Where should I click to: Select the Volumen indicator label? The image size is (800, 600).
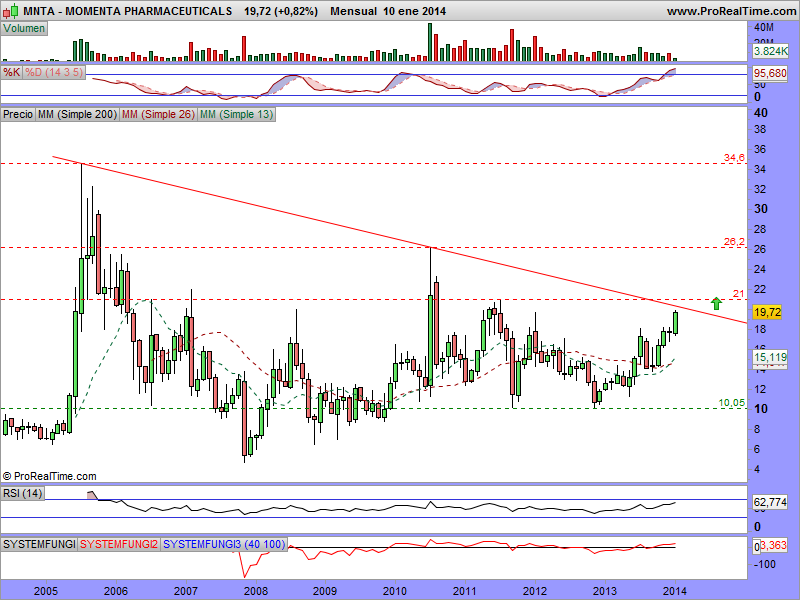(24, 29)
